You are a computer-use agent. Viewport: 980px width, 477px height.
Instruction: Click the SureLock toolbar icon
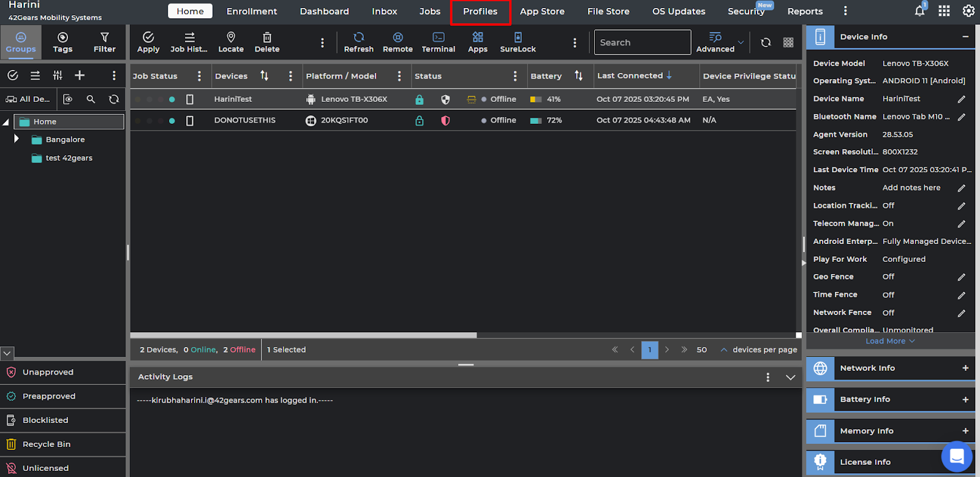tap(518, 42)
